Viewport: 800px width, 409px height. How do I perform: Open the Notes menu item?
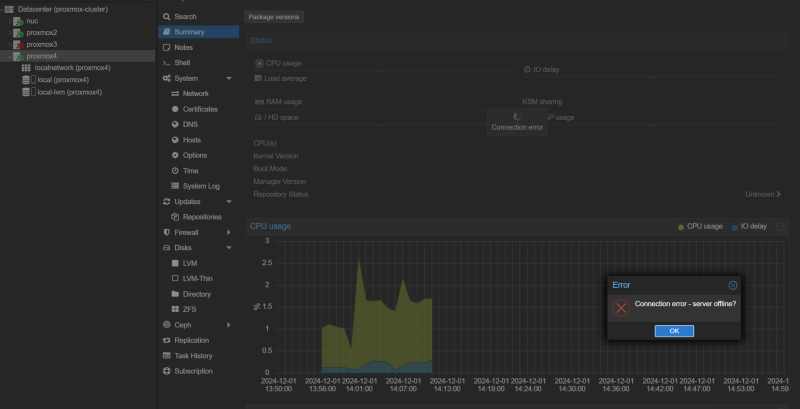click(198, 47)
